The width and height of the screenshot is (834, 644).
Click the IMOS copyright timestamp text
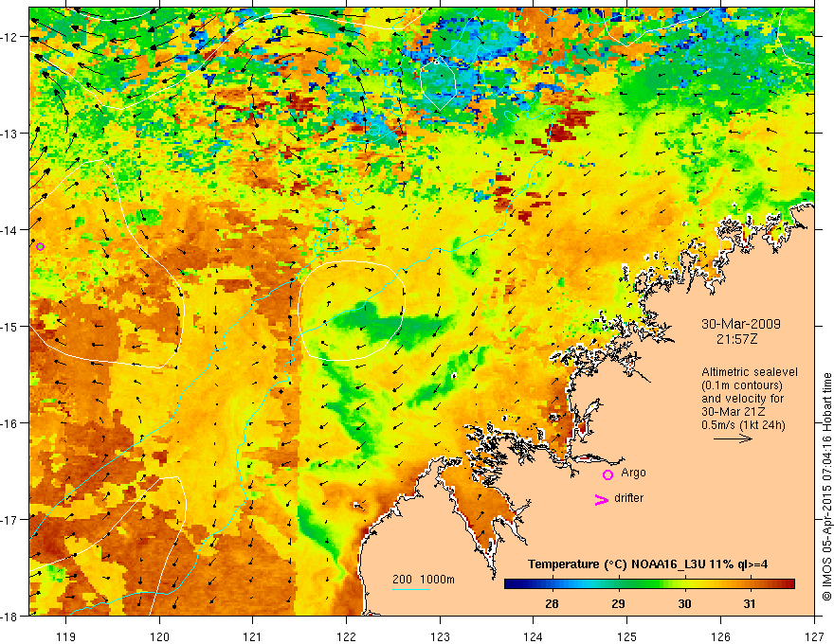click(826, 487)
